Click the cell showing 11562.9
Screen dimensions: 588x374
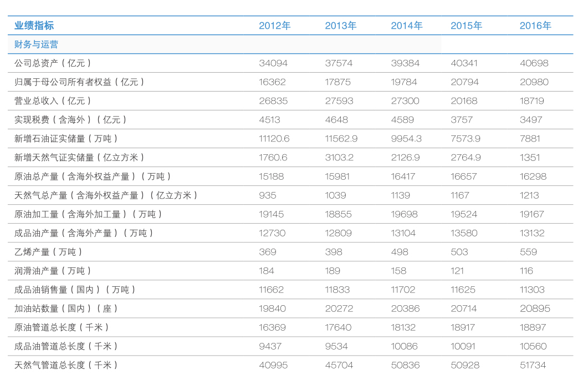[x=341, y=139]
